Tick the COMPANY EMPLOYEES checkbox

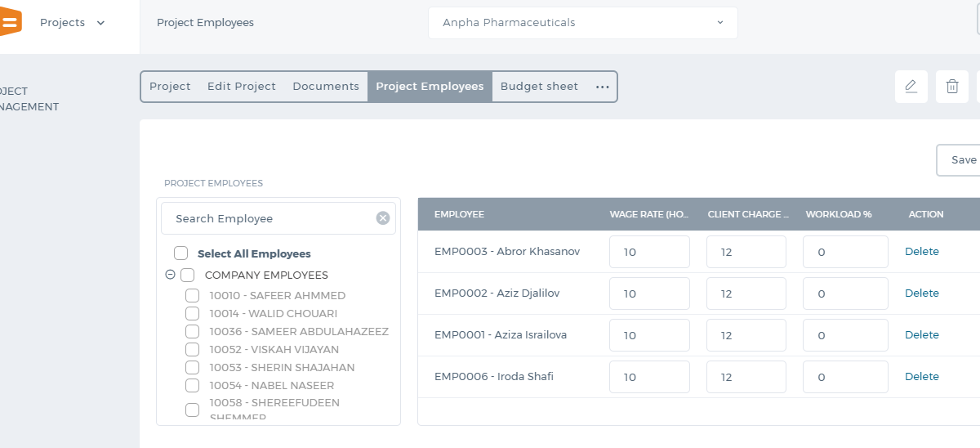(x=188, y=276)
